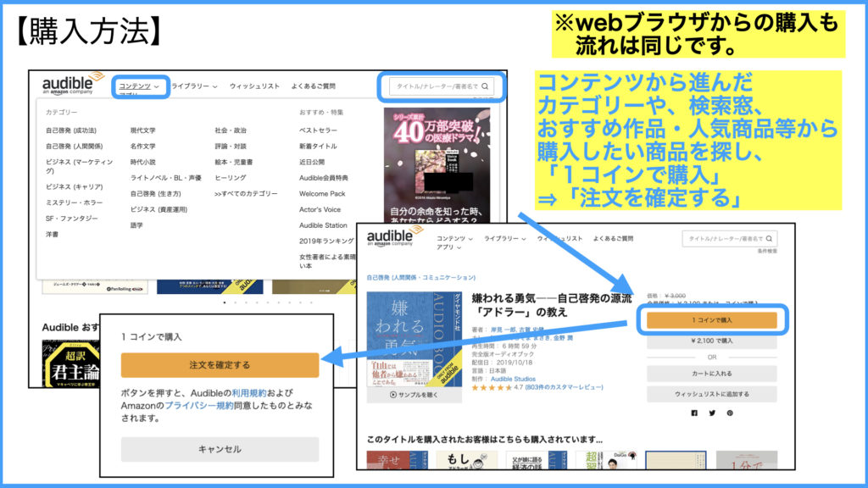The width and height of the screenshot is (868, 488).
Task: Open Welcome Pack link
Action: 322,194
